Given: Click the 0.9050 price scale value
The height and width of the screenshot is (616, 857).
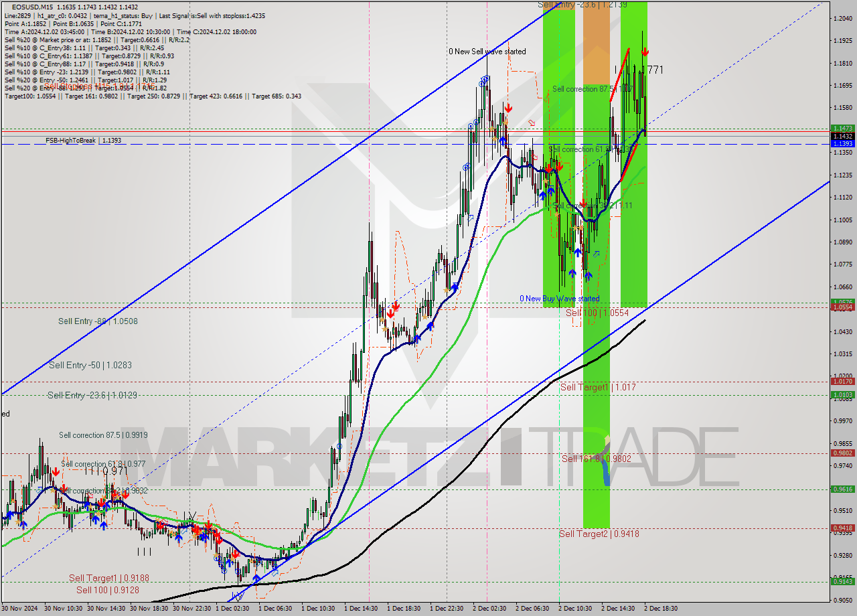Looking at the screenshot, I should click(842, 600).
